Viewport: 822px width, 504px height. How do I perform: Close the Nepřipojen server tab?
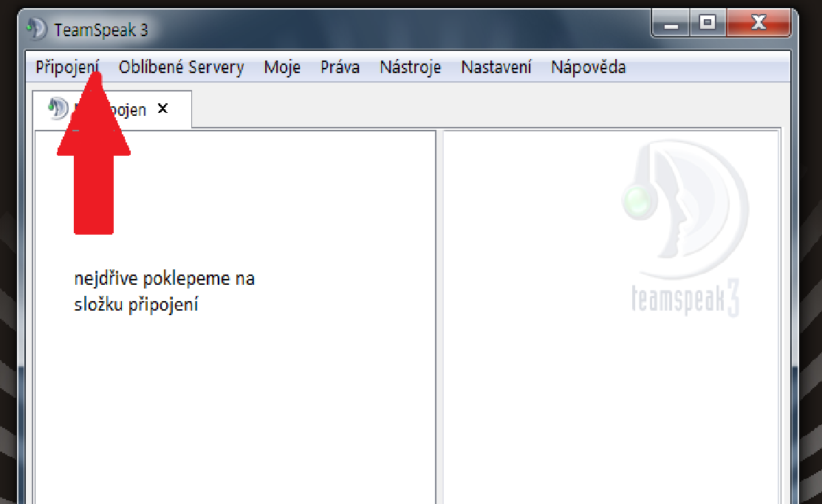pos(163,108)
